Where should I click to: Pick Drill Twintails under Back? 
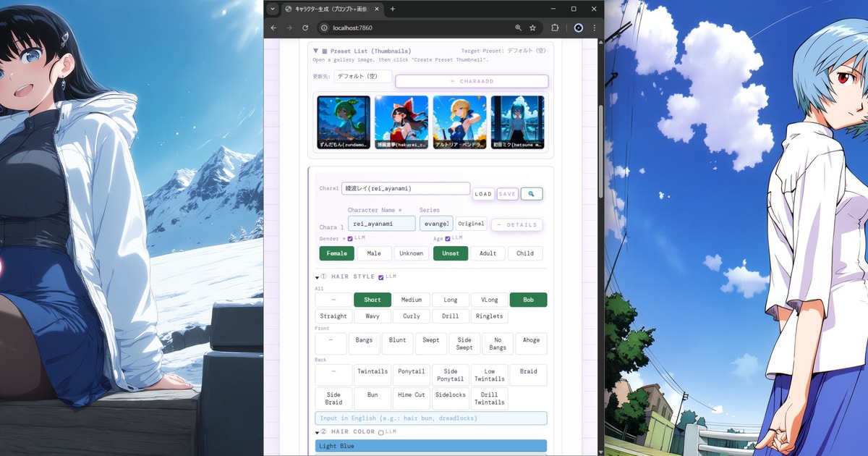click(x=490, y=399)
